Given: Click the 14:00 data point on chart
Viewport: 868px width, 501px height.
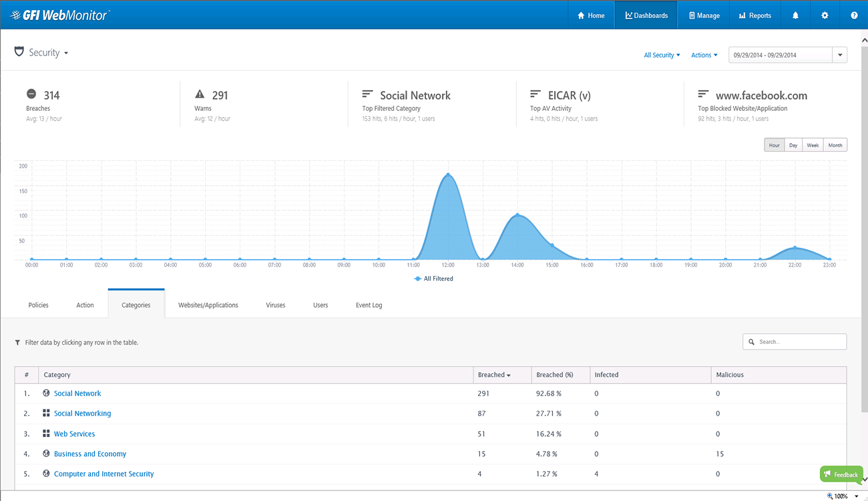Looking at the screenshot, I should [517, 215].
